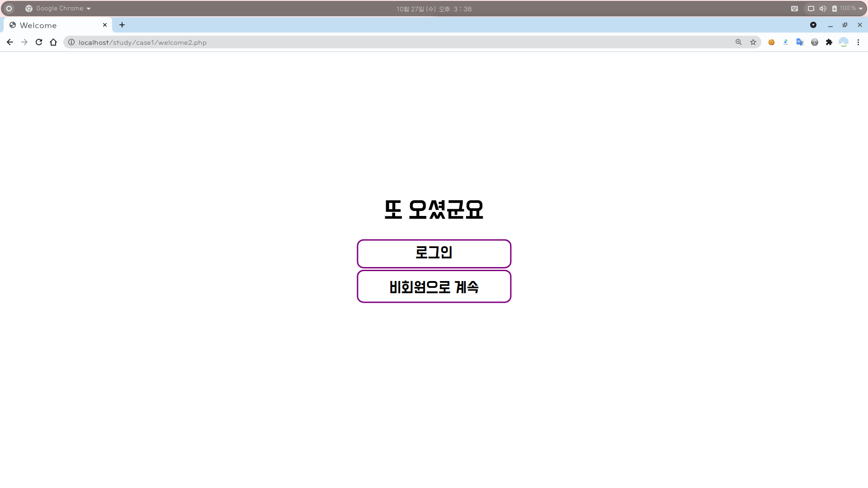This screenshot has width=868, height=488.
Task: Open Chrome three-dot menu
Action: click(x=858, y=42)
